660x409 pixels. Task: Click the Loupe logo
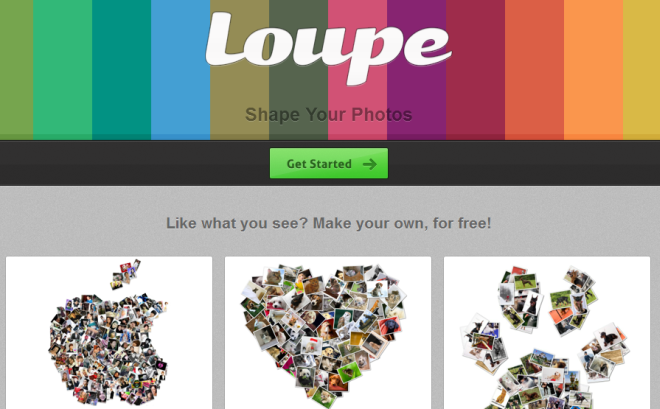pyautogui.click(x=329, y=48)
